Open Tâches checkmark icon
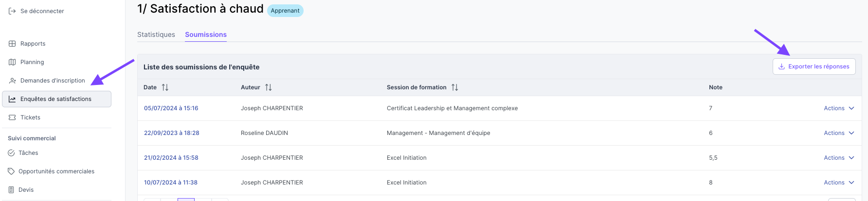This screenshot has height=201, width=868. tap(11, 153)
